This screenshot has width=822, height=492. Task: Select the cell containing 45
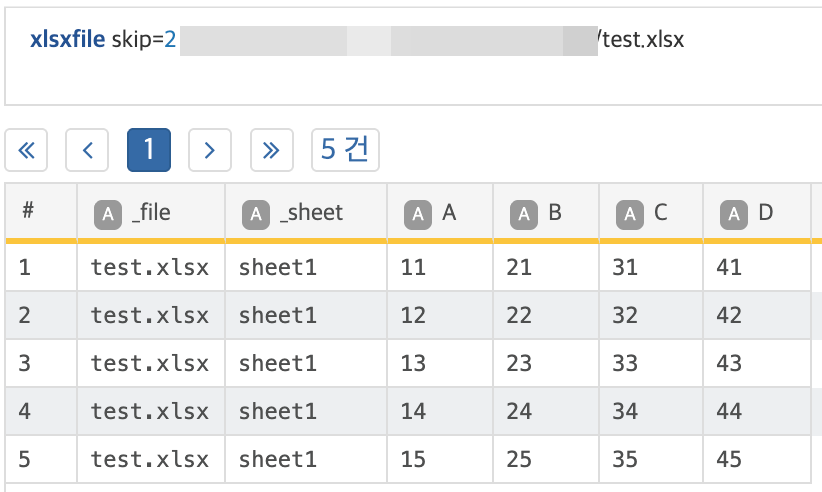729,459
